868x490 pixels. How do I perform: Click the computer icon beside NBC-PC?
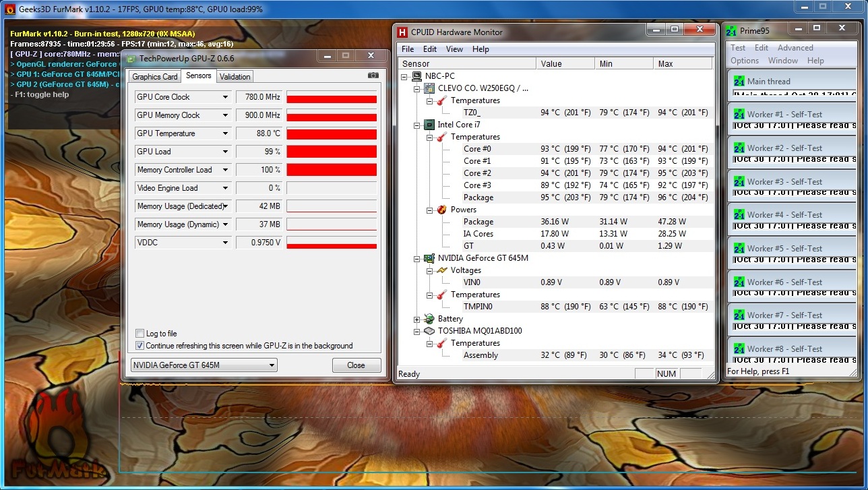pyautogui.click(x=416, y=76)
